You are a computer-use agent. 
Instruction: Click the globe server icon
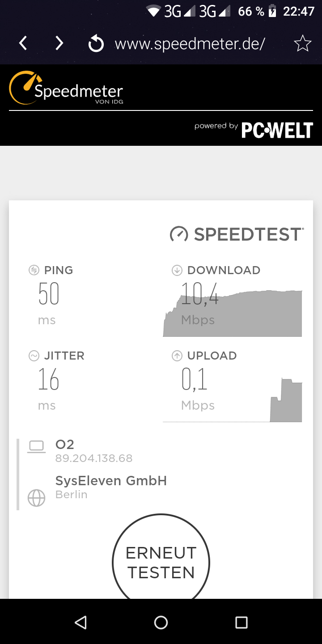[36, 498]
